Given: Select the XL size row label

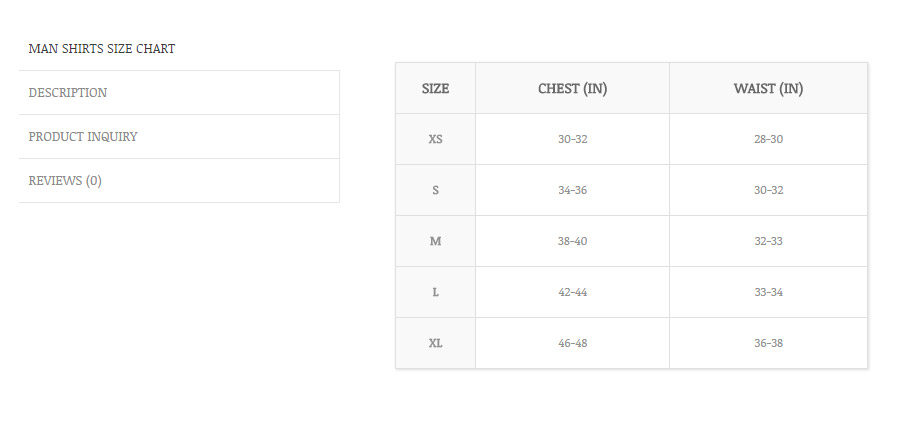Looking at the screenshot, I should coord(435,344).
